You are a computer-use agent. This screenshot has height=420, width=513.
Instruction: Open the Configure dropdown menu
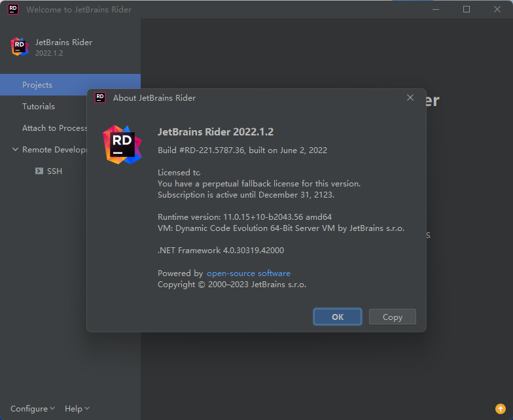(33, 408)
